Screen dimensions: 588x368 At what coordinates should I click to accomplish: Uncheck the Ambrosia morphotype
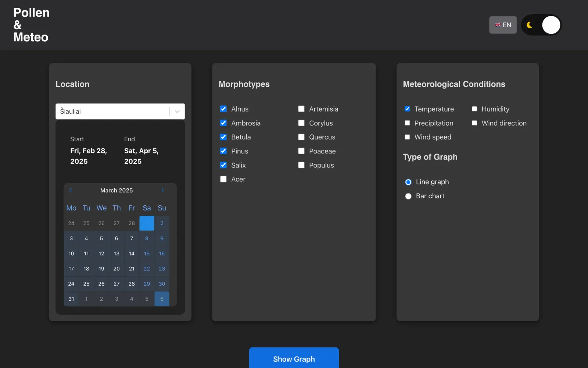tap(223, 123)
